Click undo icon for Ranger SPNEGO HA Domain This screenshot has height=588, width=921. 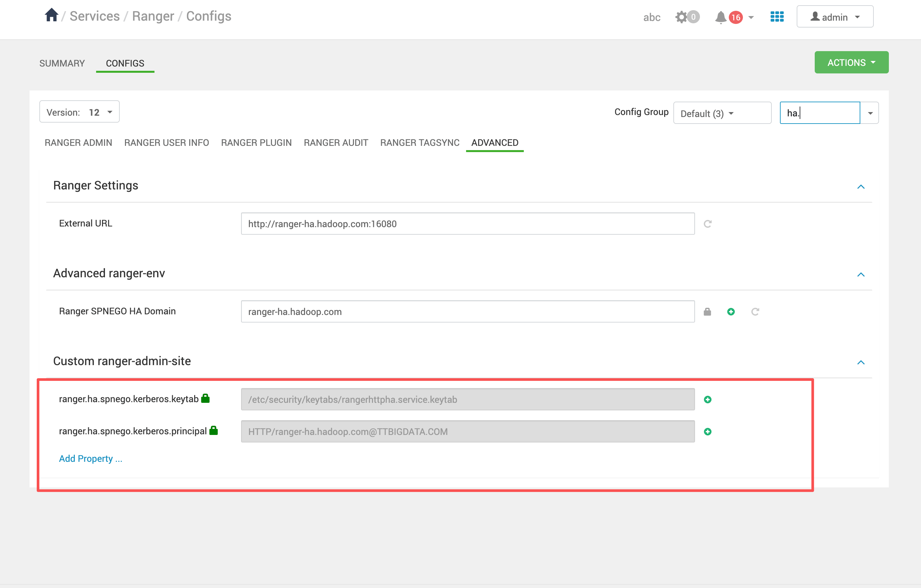(755, 312)
